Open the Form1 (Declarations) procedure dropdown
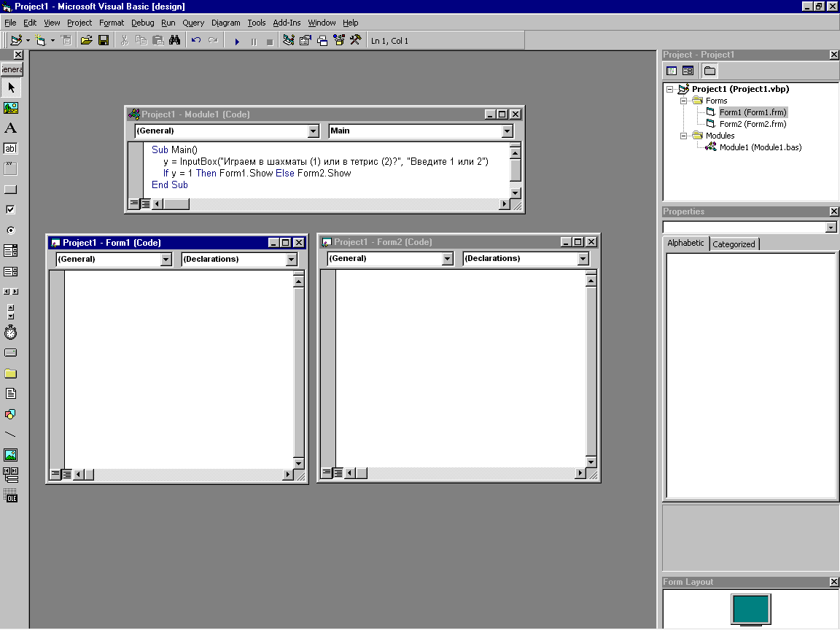The image size is (840, 630). tap(291, 260)
